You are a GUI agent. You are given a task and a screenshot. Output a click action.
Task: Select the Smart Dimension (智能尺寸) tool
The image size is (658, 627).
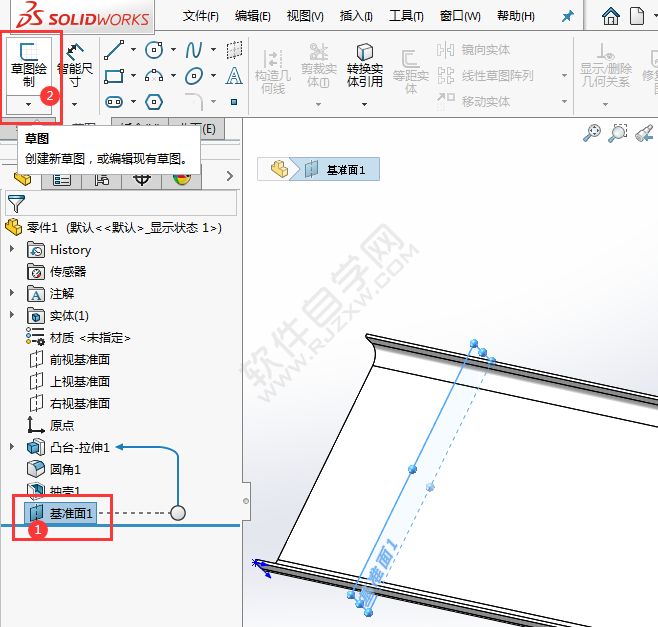(75, 65)
